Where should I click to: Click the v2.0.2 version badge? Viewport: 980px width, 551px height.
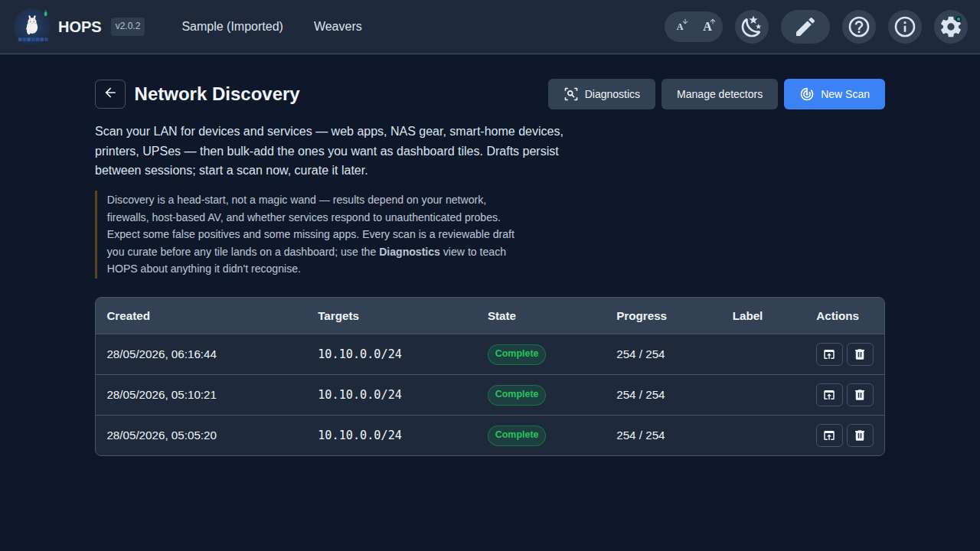(128, 27)
